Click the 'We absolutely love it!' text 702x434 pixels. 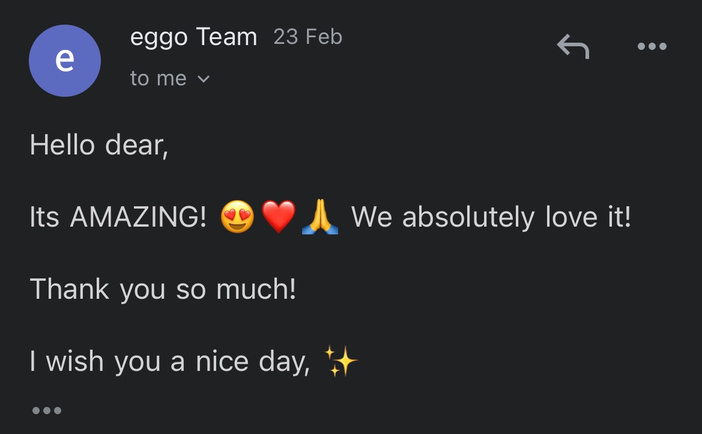(491, 217)
